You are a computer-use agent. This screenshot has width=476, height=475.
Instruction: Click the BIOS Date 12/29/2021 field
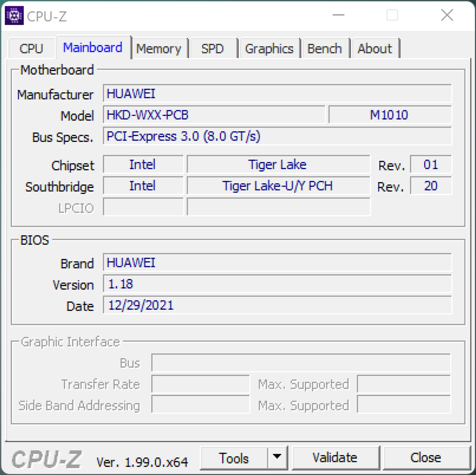coord(277,305)
